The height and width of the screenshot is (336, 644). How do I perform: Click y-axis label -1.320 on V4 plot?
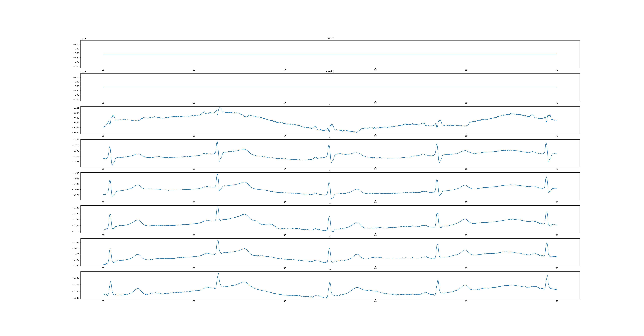coord(76,208)
